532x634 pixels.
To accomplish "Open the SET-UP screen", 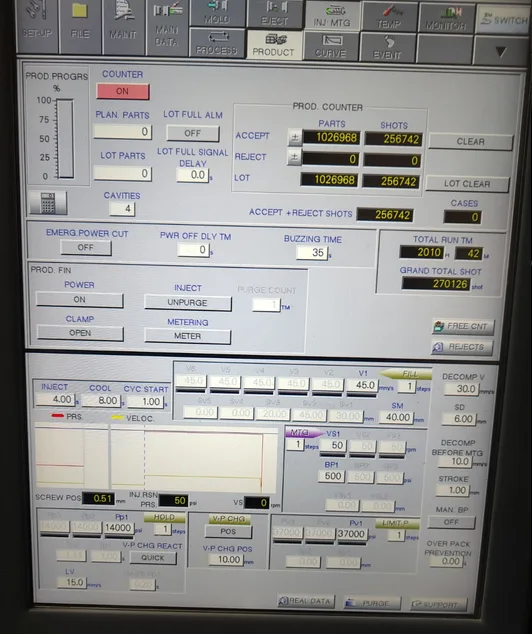I will [37, 26].
